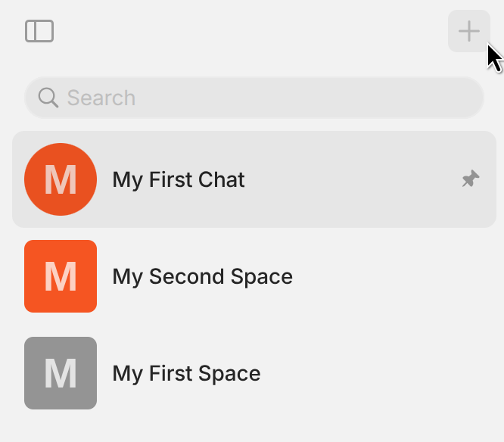Click the magnifying glass search icon
Viewport: 504px width, 442px height.
48,98
